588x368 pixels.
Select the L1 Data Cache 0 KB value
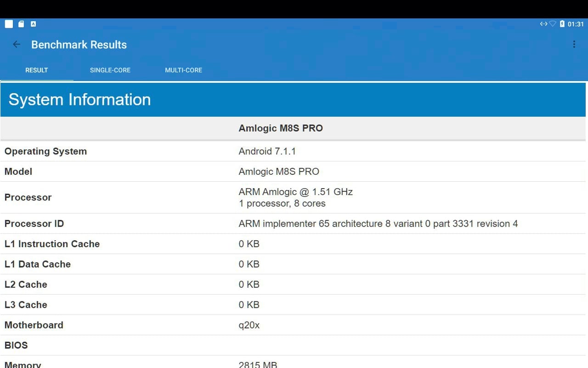[249, 264]
